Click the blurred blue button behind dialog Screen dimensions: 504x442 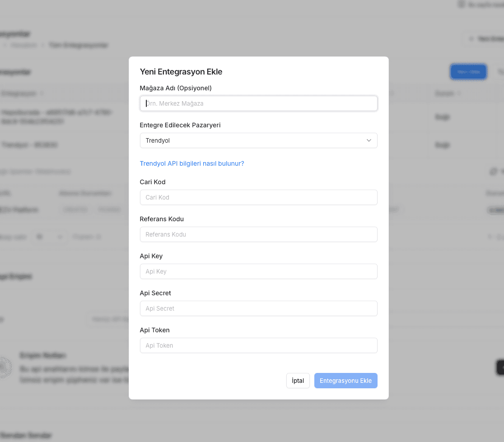468,72
